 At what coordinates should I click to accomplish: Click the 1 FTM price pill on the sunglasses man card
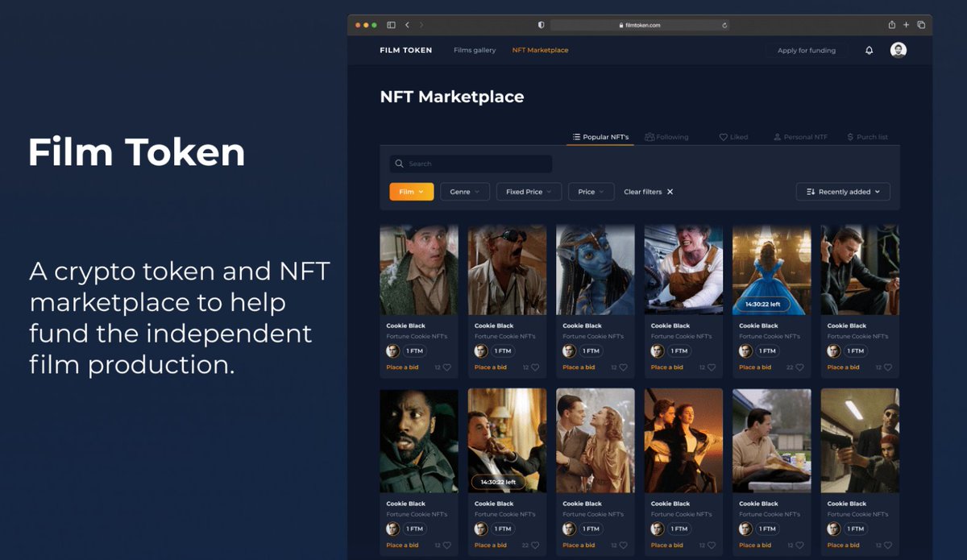click(503, 351)
